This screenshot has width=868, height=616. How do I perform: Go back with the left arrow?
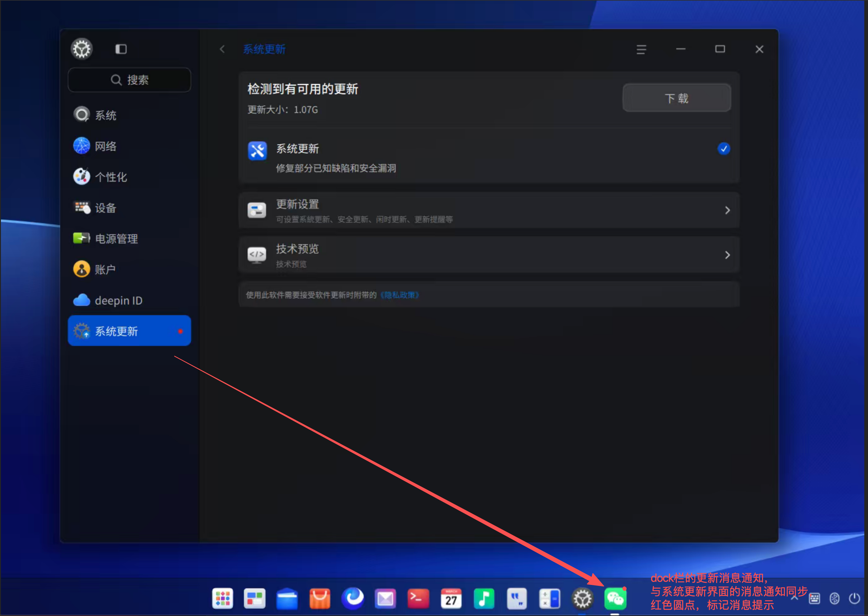click(x=222, y=49)
